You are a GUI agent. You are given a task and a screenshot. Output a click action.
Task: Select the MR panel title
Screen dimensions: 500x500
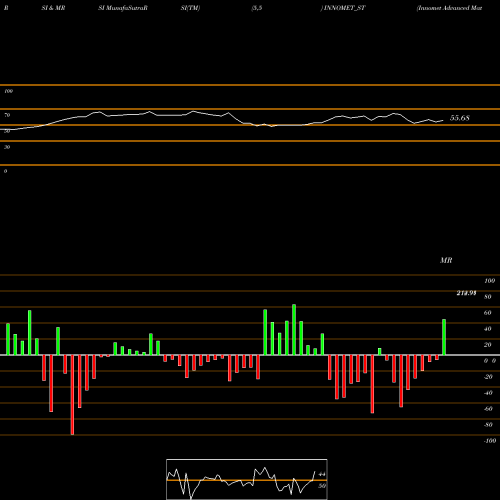tap(446, 260)
